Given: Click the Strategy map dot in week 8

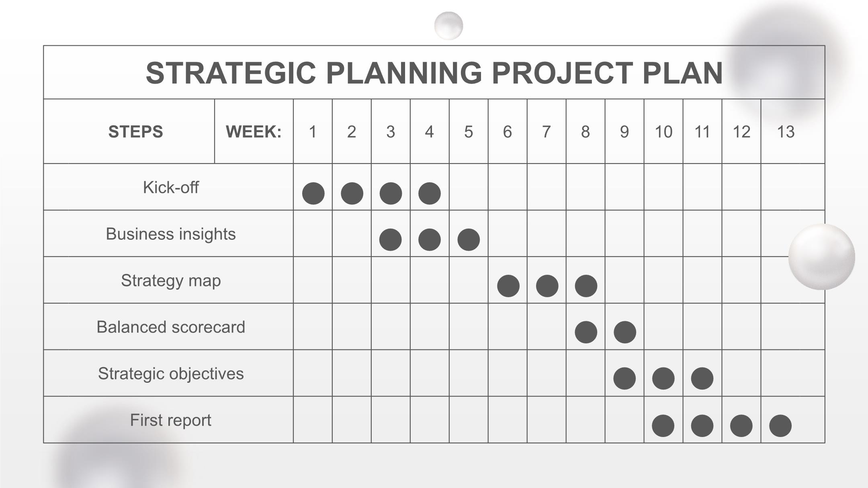Looking at the screenshot, I should pos(585,286).
